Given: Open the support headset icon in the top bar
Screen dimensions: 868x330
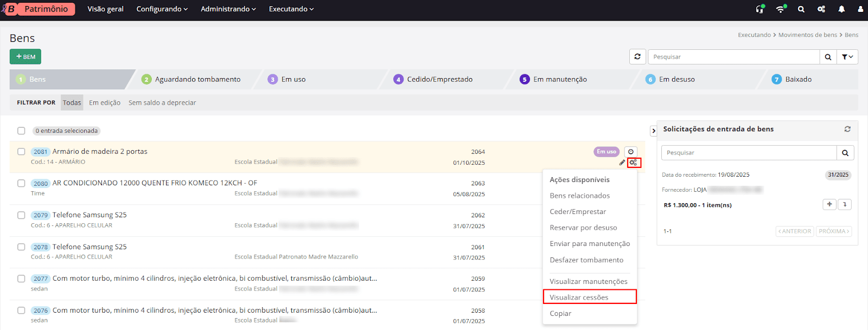Looking at the screenshot, I should click(x=759, y=9).
